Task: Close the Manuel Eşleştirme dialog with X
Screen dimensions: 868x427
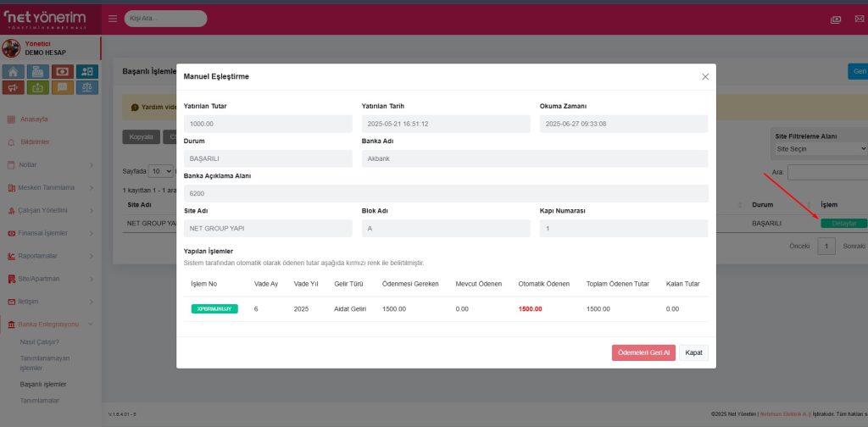Action: point(704,76)
